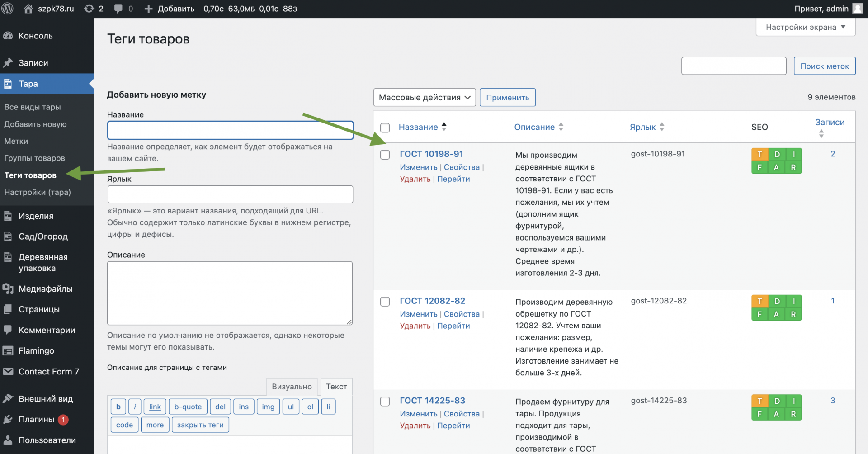
Task: Click the Страницы icon in sidebar
Action: pyautogui.click(x=8, y=309)
